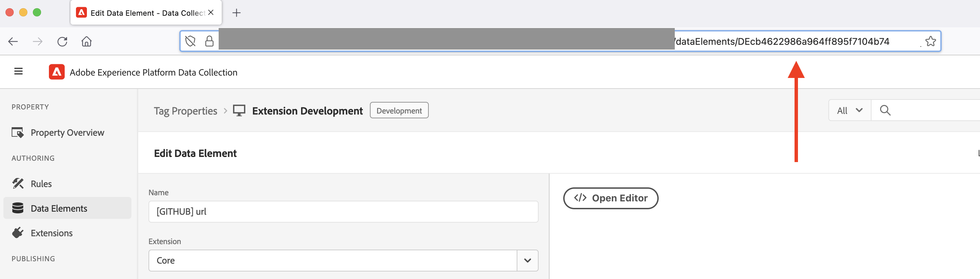This screenshot has height=279, width=980.
Task: Click the monitor icon beside Extension Development
Action: (x=239, y=111)
